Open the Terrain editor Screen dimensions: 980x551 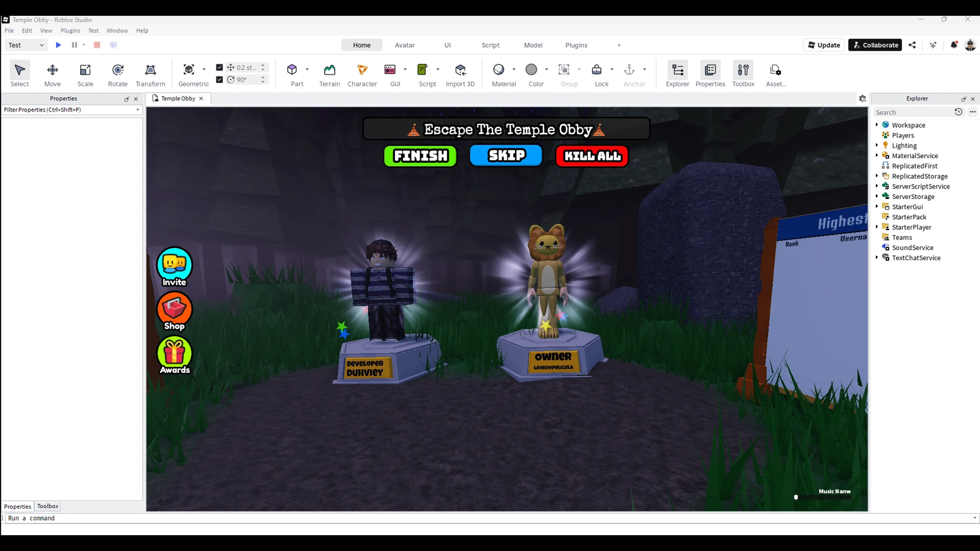(330, 74)
